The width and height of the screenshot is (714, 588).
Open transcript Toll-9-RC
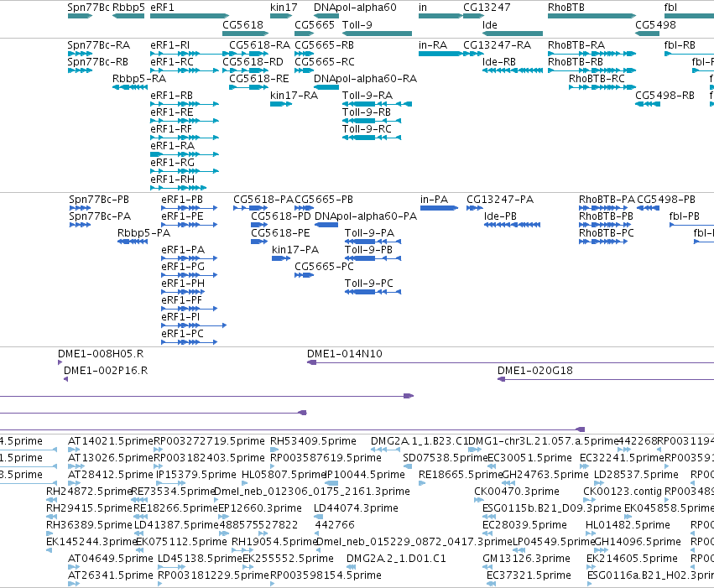367,129
